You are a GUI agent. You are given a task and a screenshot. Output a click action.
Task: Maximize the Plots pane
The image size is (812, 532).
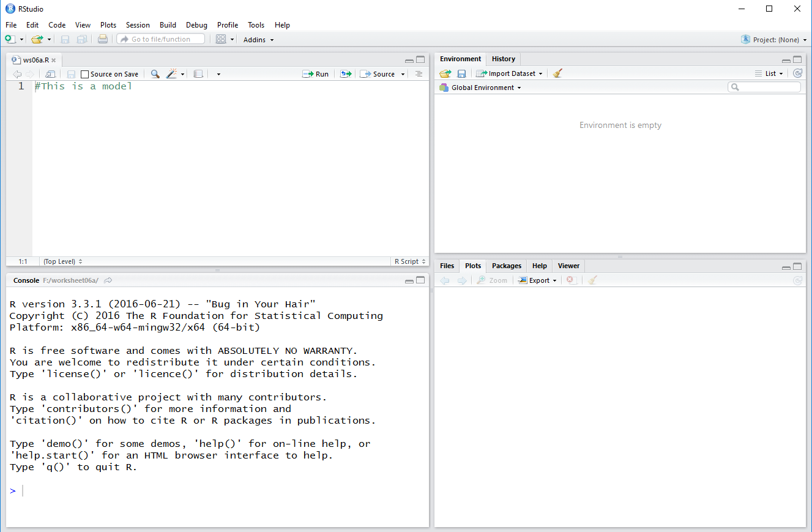point(797,267)
